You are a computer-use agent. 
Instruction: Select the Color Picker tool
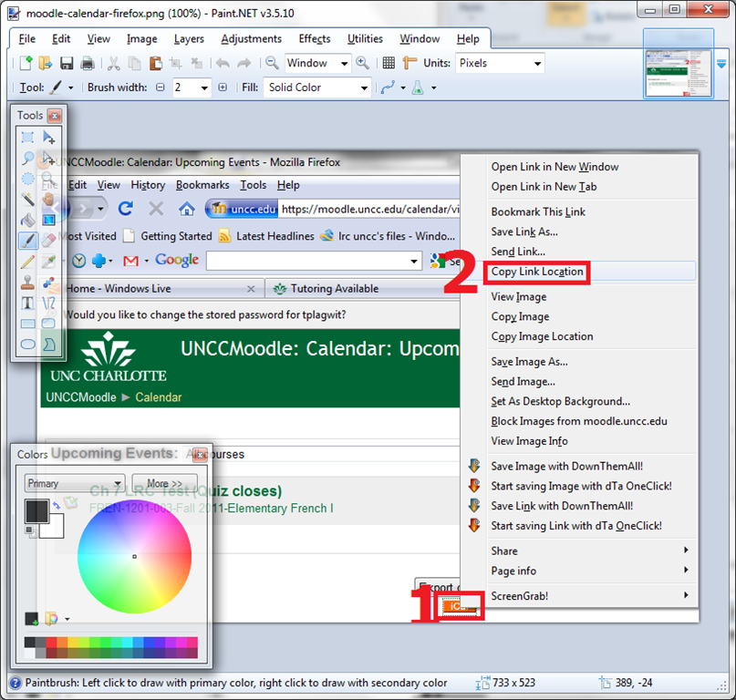pos(50,259)
